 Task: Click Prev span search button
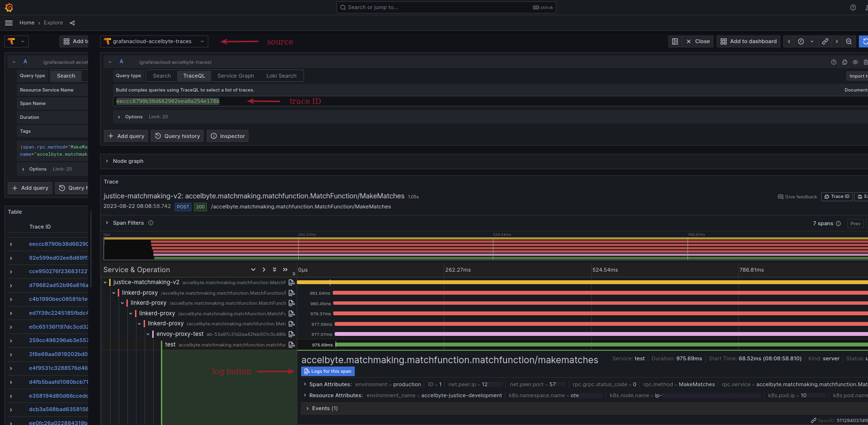click(856, 224)
